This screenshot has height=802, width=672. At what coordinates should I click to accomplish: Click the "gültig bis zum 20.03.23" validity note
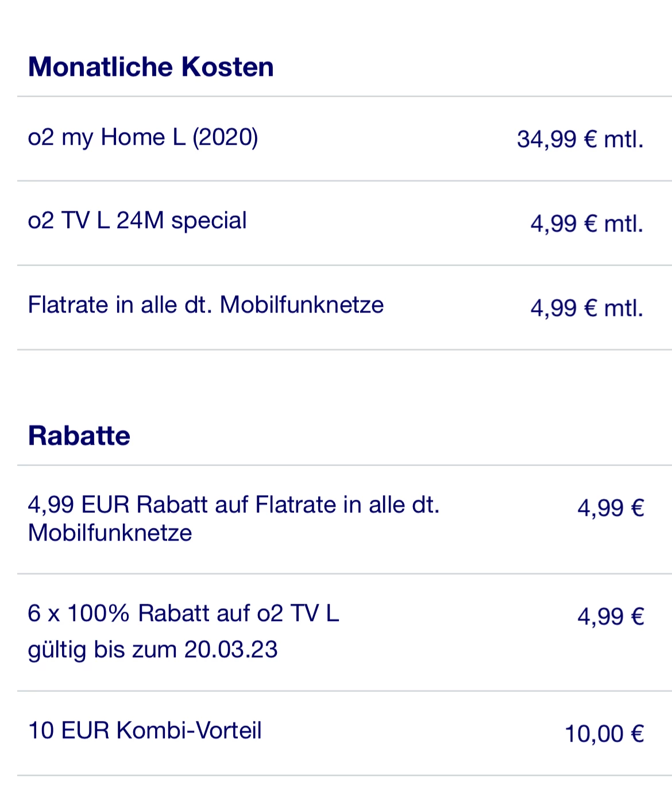pyautogui.click(x=152, y=650)
